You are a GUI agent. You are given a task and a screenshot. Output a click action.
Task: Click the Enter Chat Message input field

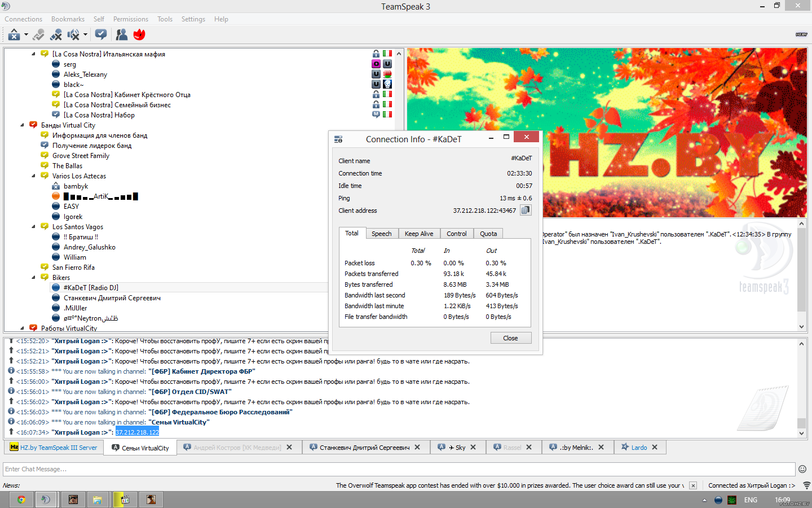coord(399,469)
